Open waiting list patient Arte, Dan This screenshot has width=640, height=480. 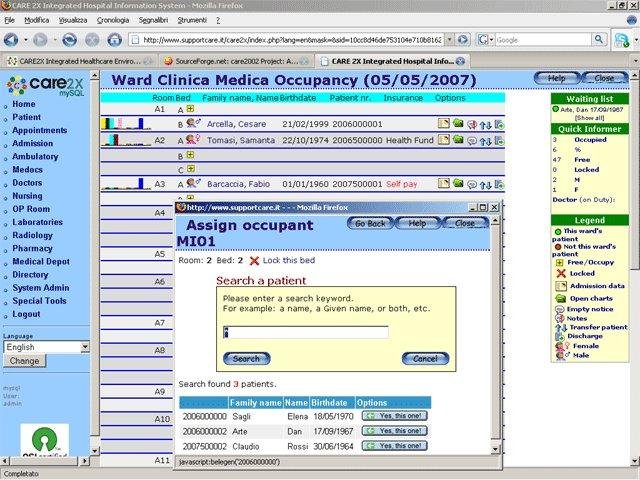tap(591, 109)
